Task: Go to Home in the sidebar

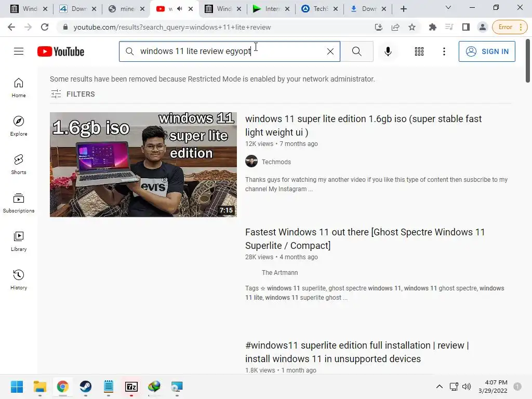Action: [x=19, y=87]
